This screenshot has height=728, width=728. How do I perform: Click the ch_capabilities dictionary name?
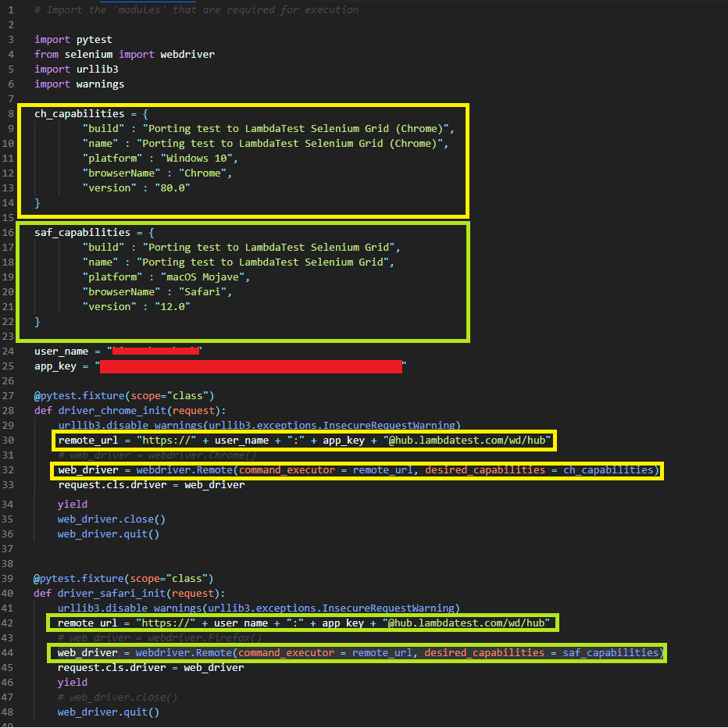[x=79, y=113]
